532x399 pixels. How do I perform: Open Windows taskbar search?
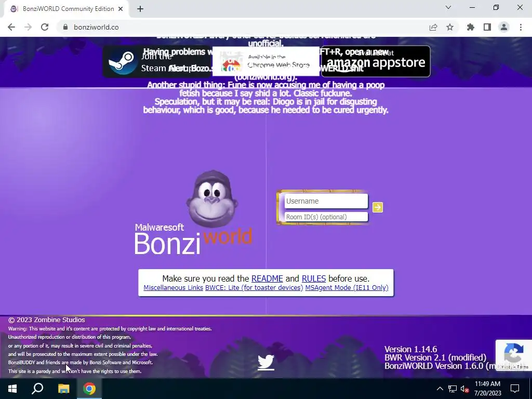tap(37, 389)
